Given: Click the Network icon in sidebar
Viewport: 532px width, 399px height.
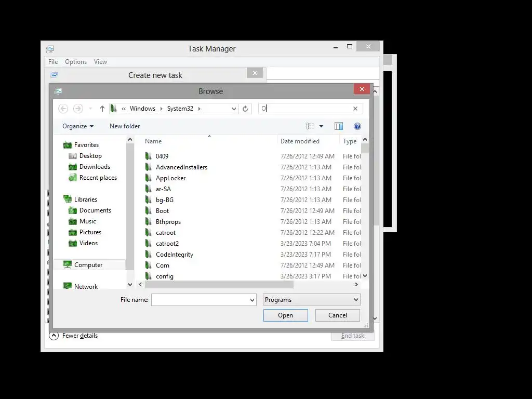Looking at the screenshot, I should pos(68,286).
